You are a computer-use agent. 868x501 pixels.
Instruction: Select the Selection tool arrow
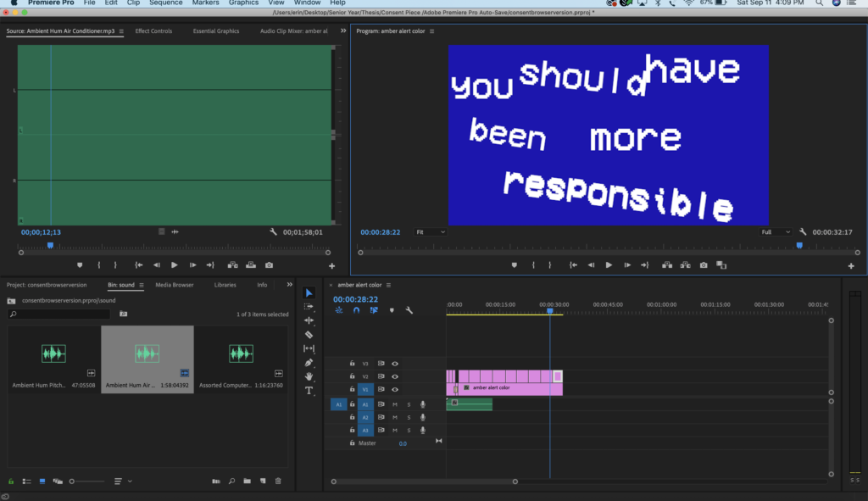(309, 292)
